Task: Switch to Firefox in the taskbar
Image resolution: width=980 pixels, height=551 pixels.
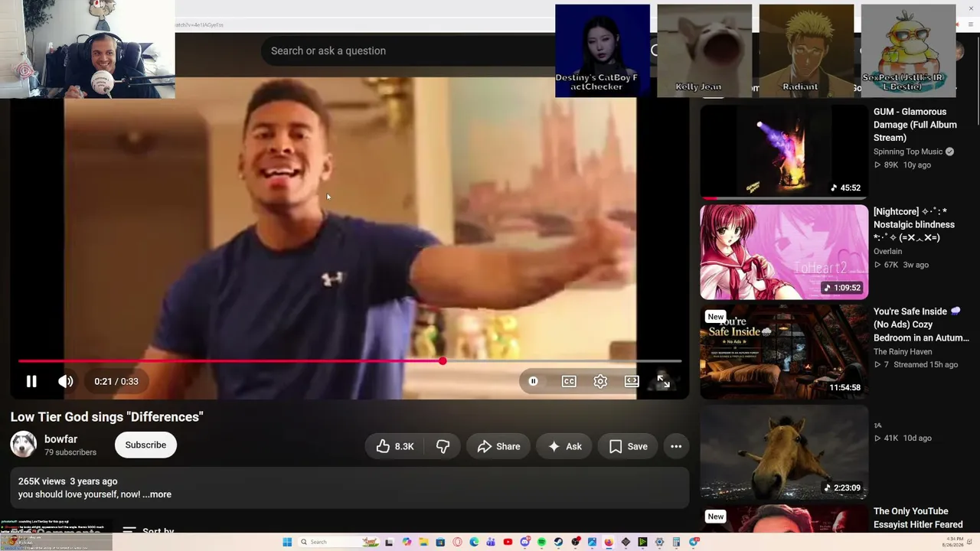Action: click(609, 542)
